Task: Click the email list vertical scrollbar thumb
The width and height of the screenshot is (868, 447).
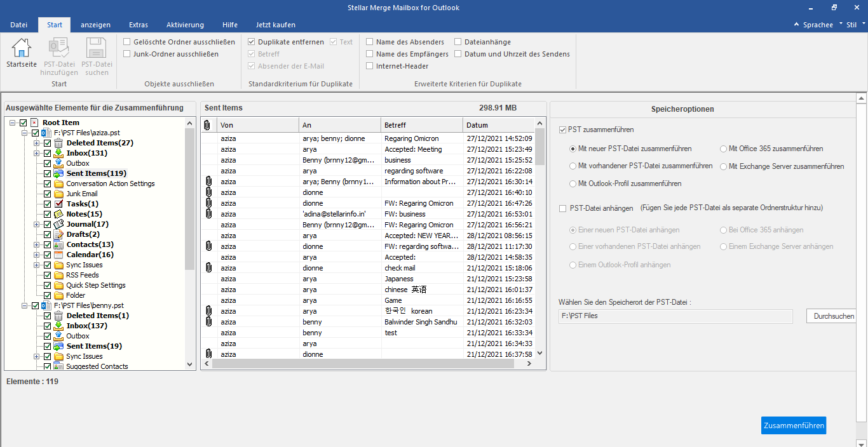Action: click(540, 147)
